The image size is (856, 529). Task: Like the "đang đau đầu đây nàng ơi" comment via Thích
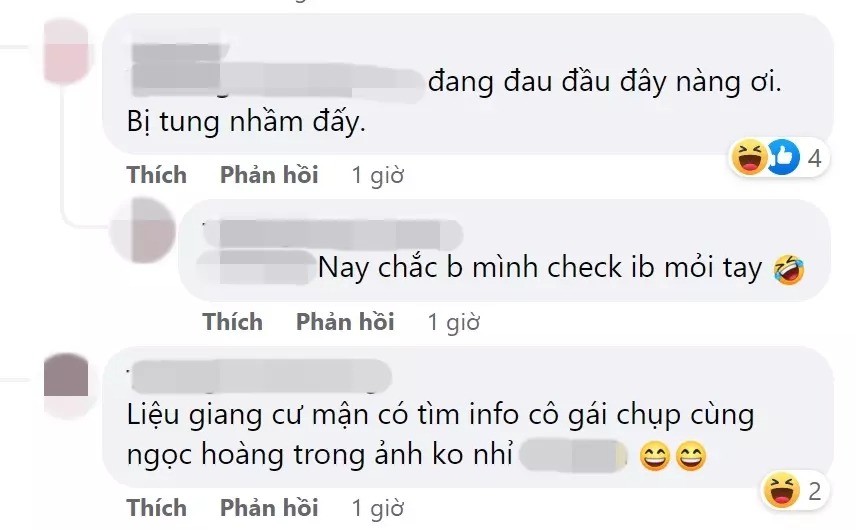click(x=157, y=175)
